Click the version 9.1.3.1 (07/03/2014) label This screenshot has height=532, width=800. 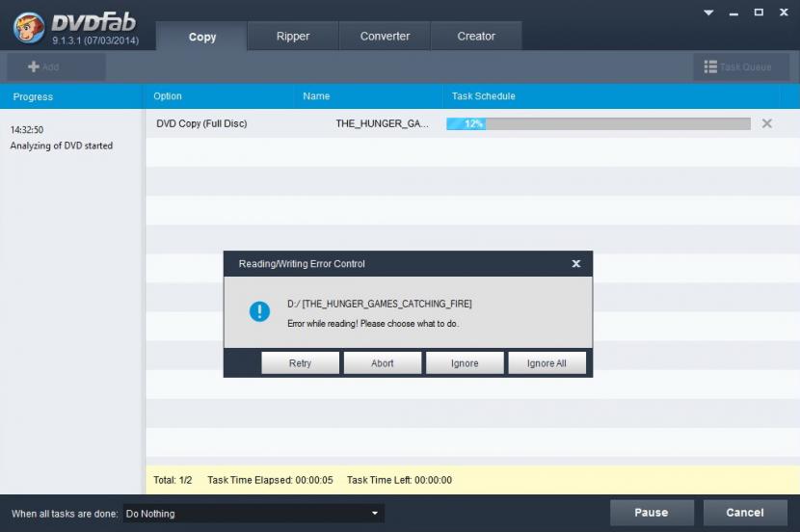(95, 40)
